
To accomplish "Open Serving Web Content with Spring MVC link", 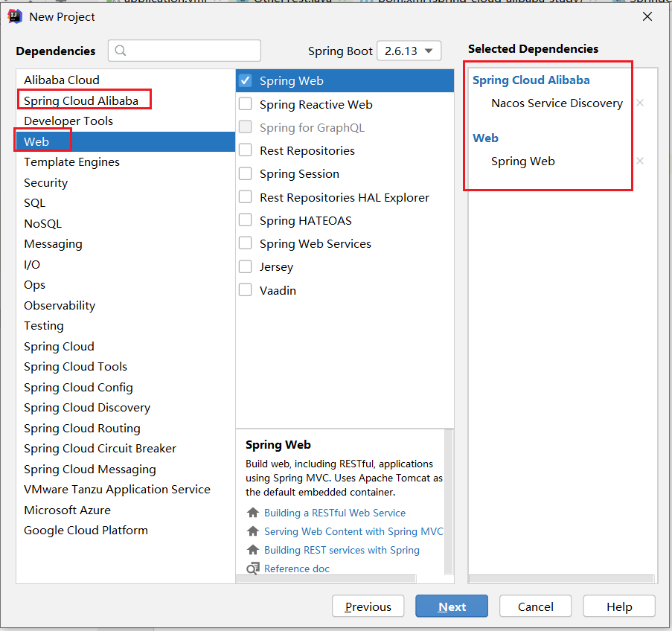I will tap(353, 531).
